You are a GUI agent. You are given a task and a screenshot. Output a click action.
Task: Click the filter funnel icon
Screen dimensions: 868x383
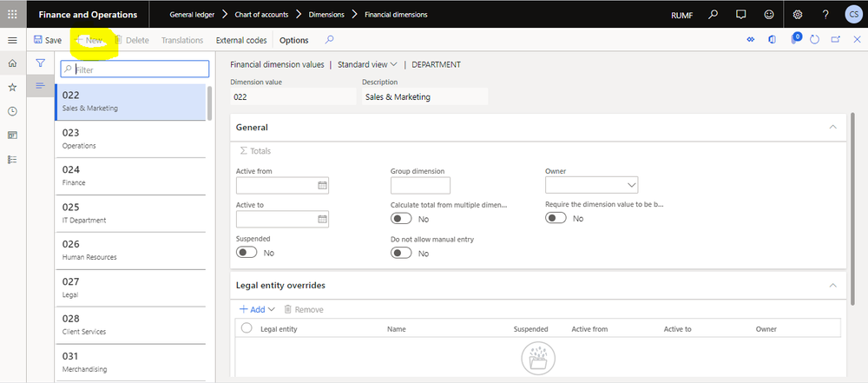point(40,63)
